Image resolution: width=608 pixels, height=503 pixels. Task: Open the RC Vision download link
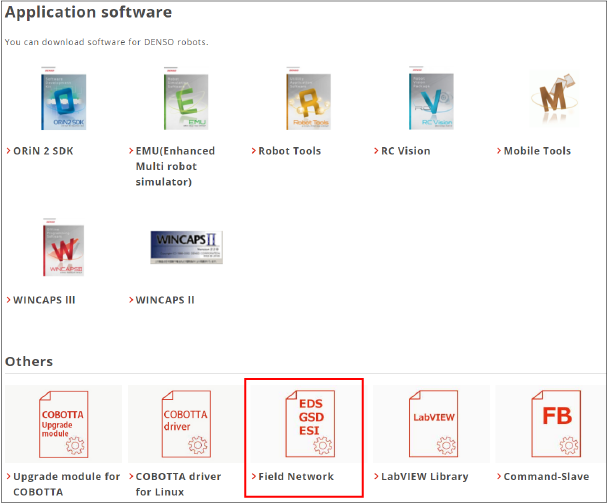click(x=406, y=151)
